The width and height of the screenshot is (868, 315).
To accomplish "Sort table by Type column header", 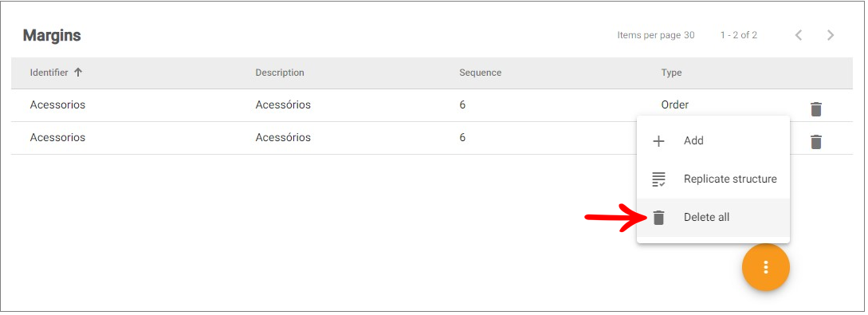I will pos(671,73).
